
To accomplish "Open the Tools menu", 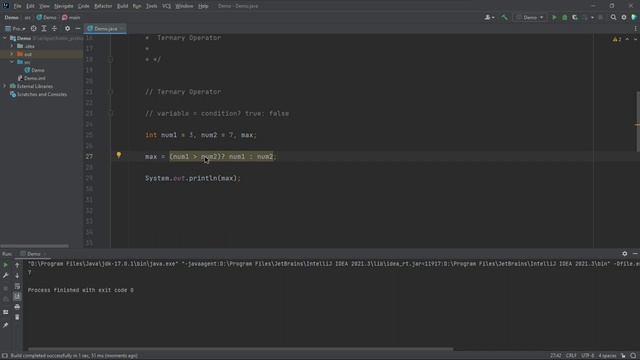I will click(x=151, y=6).
